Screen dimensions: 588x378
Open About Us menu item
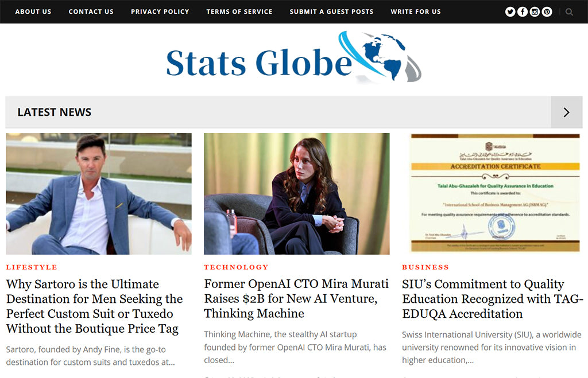(x=33, y=11)
